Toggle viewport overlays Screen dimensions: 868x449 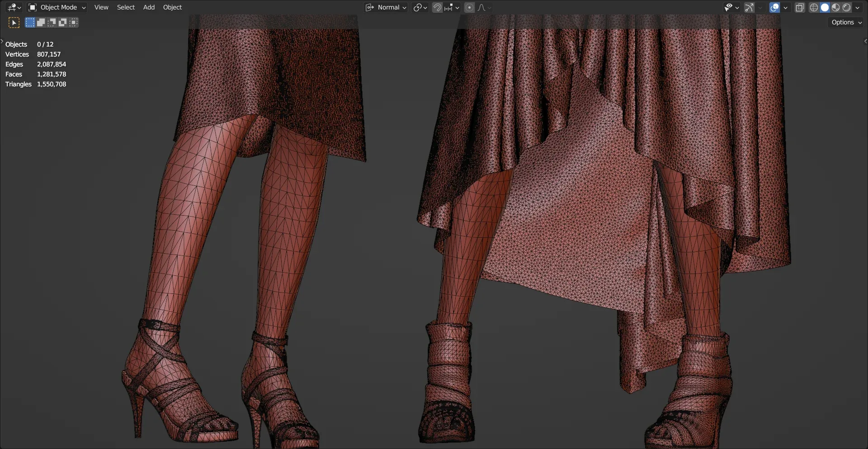click(774, 7)
